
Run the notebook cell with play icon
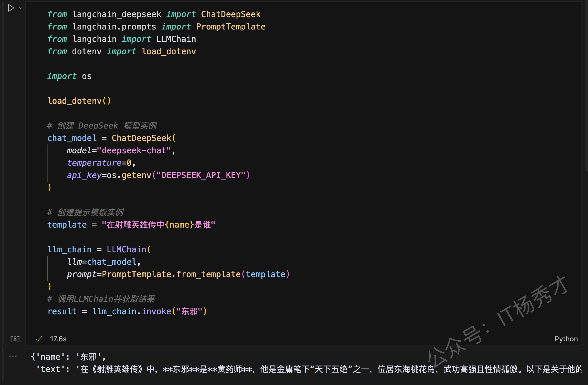[11, 8]
